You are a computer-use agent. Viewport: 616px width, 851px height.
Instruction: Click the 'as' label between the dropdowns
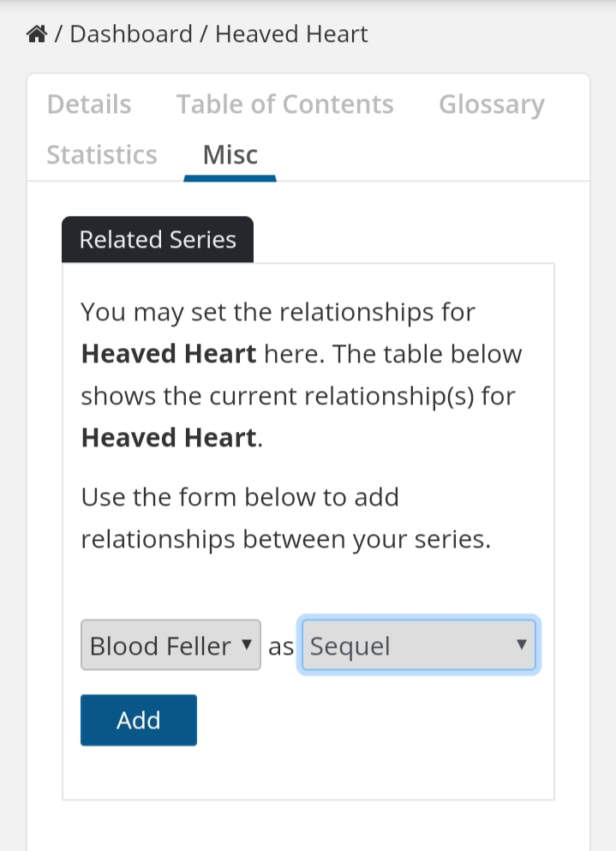tap(281, 646)
